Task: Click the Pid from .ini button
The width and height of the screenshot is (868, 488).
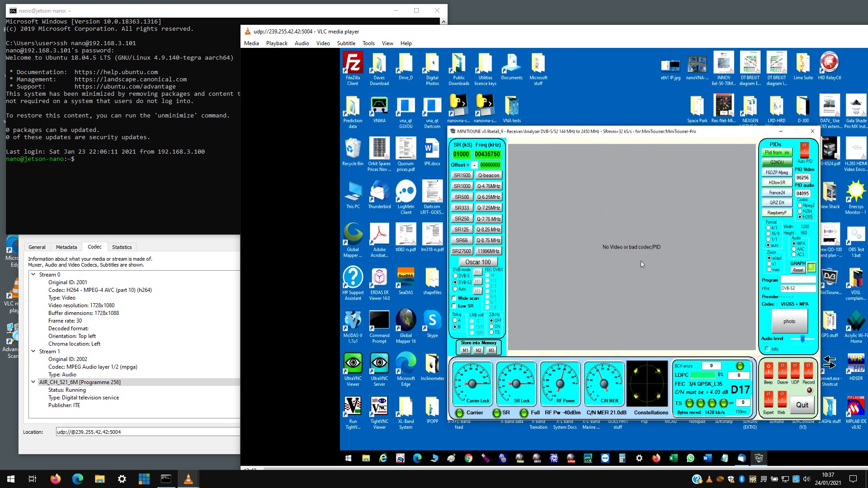Action: (x=777, y=153)
